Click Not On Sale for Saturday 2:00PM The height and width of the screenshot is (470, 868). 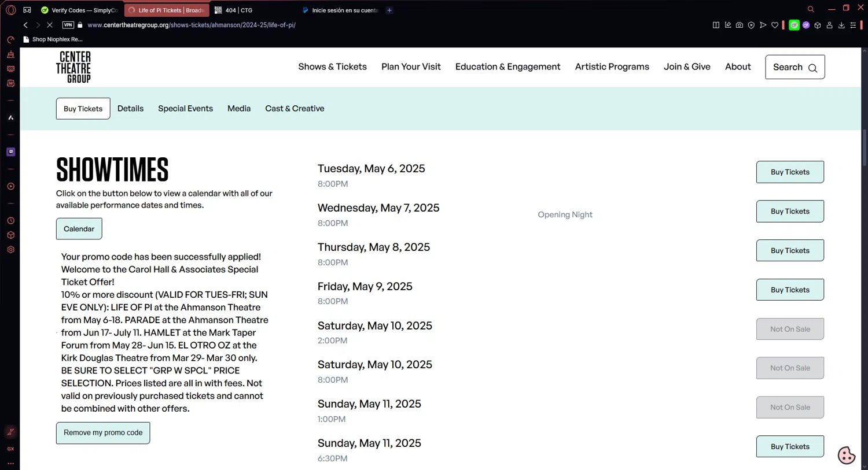[x=790, y=329]
